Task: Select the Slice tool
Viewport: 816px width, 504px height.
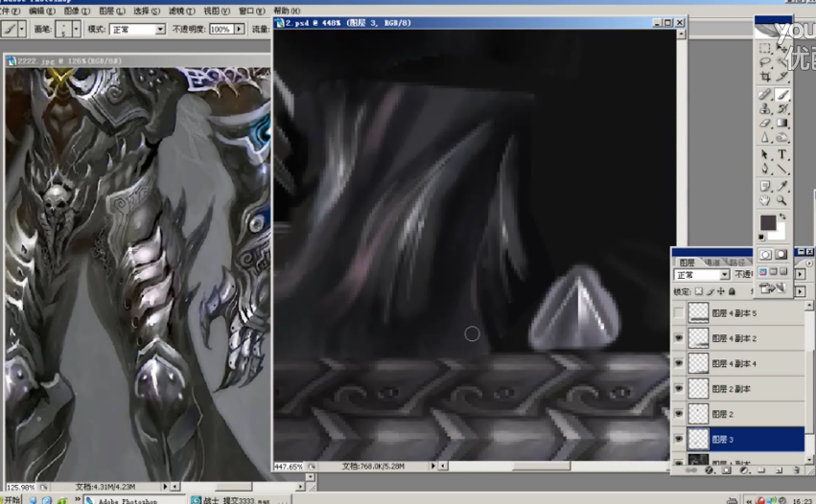Action: point(781,77)
